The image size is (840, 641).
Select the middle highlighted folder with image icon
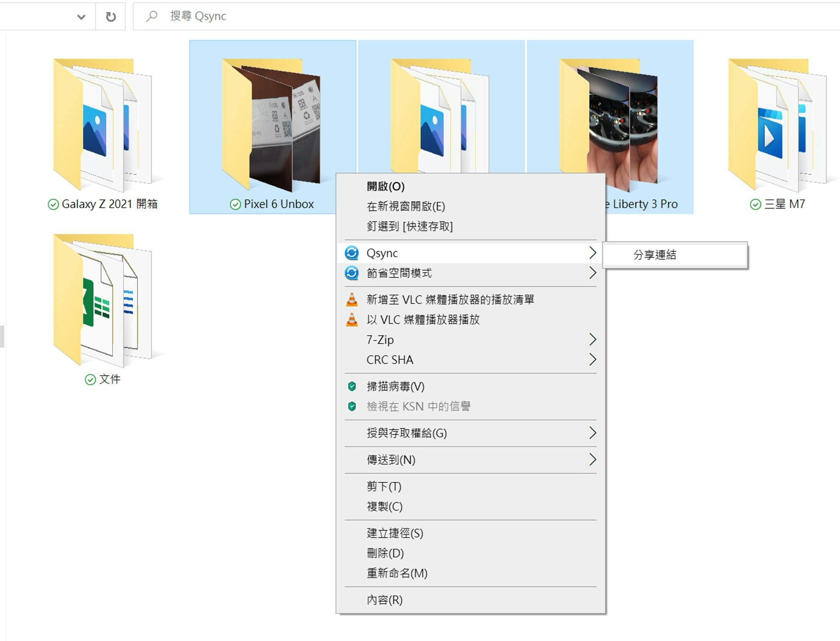pyautogui.click(x=440, y=115)
